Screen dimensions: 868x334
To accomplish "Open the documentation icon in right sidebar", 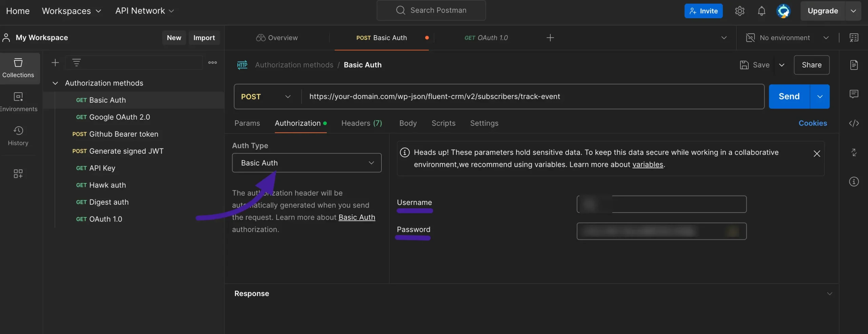I will (x=854, y=65).
